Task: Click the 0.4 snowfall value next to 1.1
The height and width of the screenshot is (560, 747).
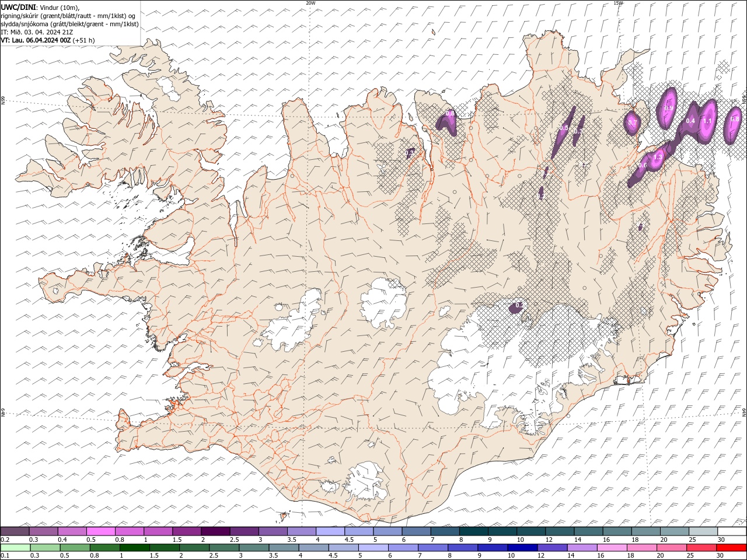Action: (690, 121)
